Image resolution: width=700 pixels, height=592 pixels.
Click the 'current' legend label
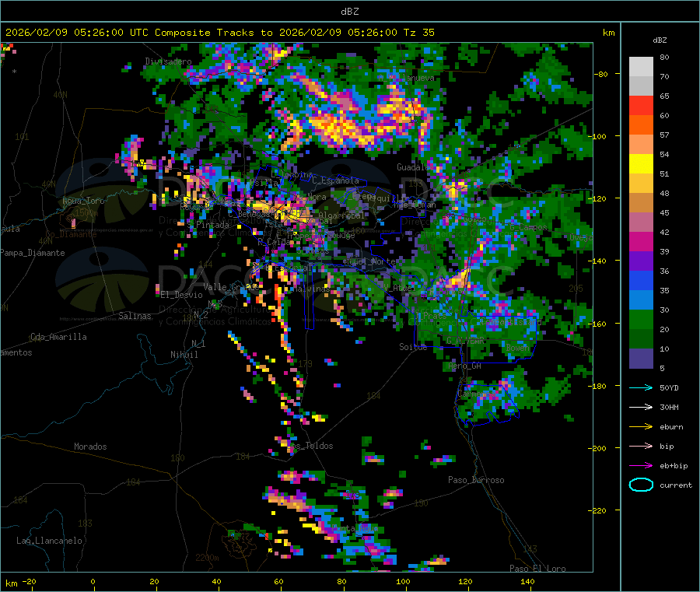coord(676,485)
